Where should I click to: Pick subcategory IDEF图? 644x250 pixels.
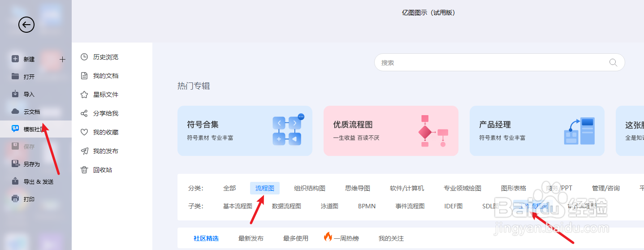(x=454, y=206)
